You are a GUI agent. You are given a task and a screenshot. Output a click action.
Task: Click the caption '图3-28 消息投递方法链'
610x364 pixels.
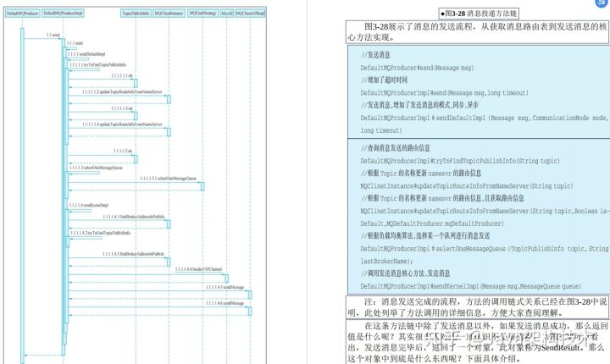[x=479, y=14]
